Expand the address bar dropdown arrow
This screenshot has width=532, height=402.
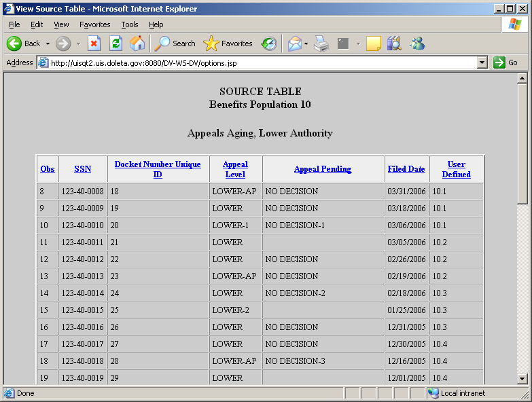[482, 62]
